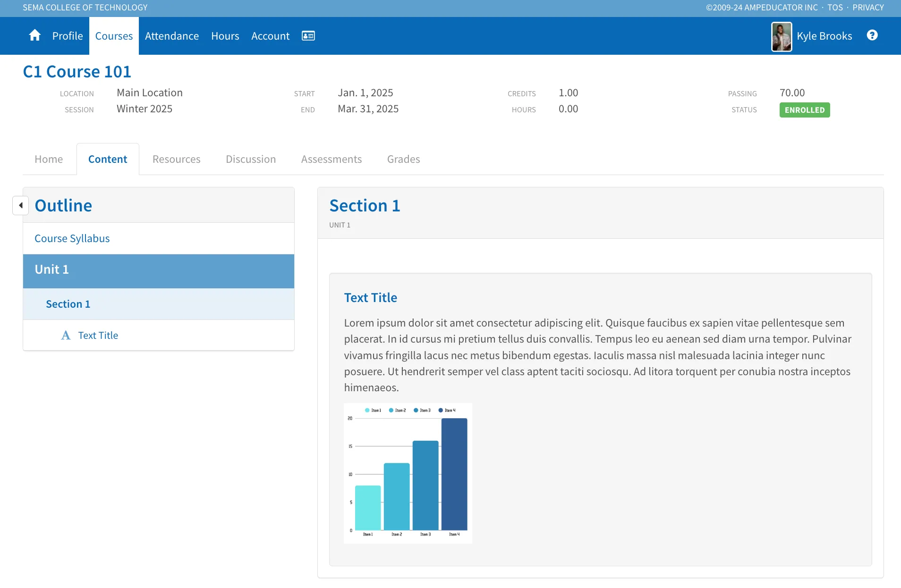
Task: Go to Attendance page
Action: [172, 36]
